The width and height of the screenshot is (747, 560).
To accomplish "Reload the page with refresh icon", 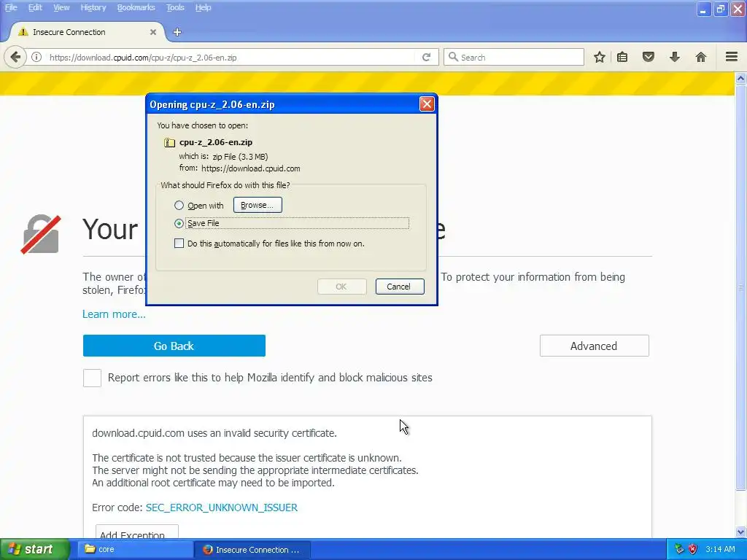I will pyautogui.click(x=426, y=58).
